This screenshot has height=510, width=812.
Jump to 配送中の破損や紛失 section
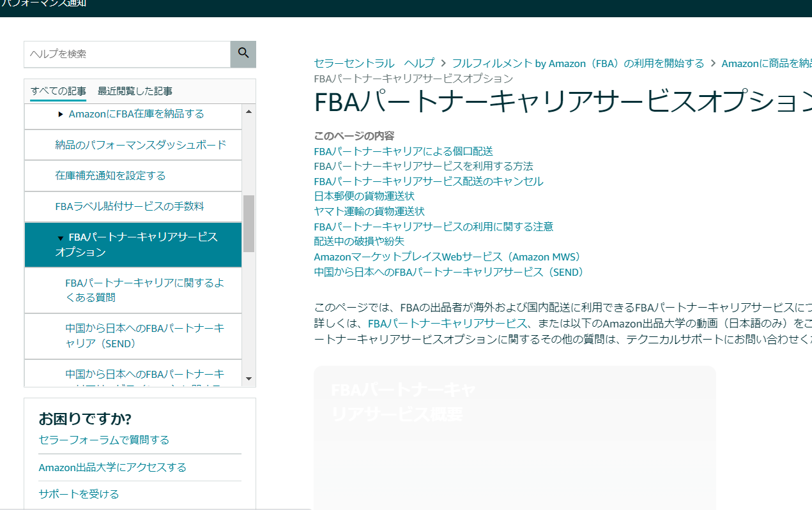coord(359,241)
